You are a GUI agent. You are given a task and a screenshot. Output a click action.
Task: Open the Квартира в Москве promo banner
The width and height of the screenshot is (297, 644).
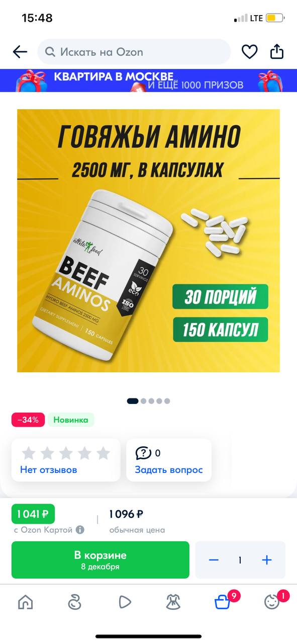(x=148, y=80)
